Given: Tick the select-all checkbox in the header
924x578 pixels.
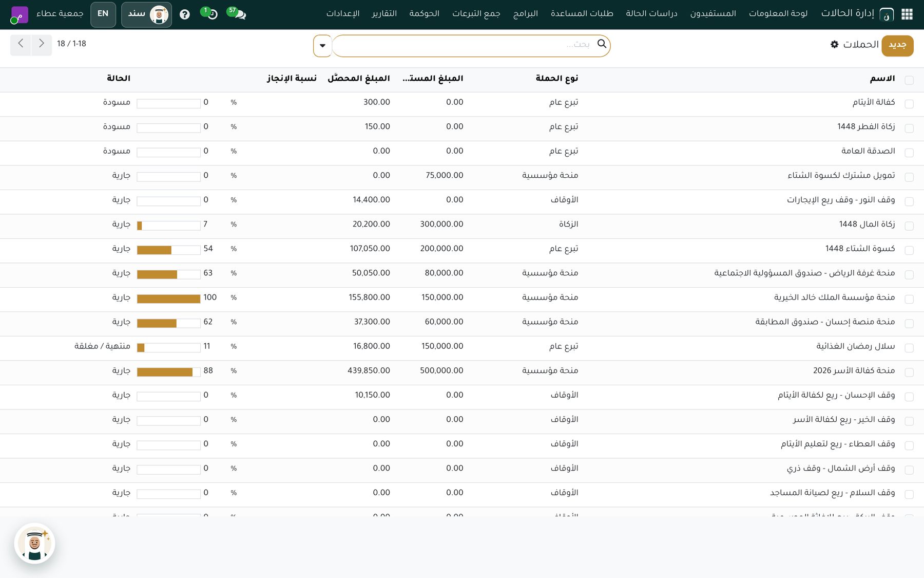Looking at the screenshot, I should [x=909, y=80].
